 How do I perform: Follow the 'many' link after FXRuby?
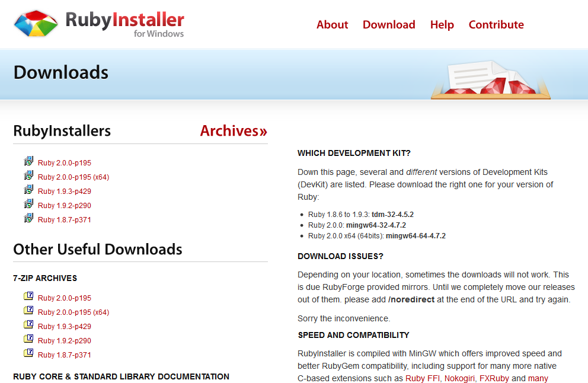coord(538,378)
